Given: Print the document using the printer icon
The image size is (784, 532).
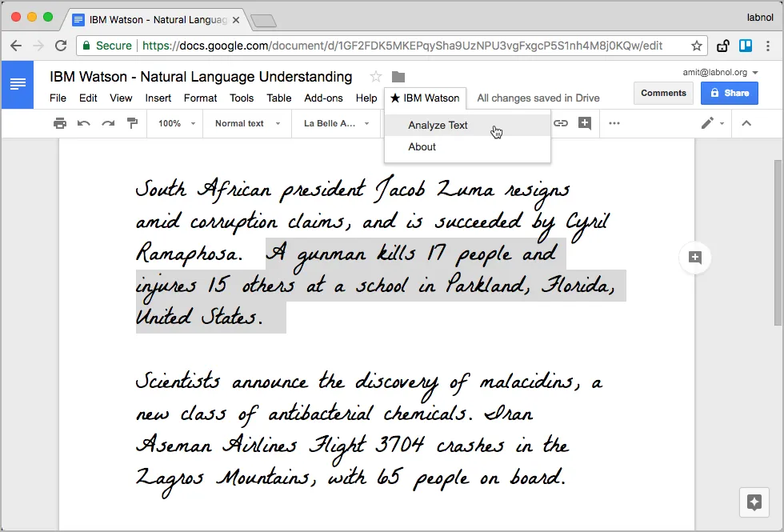Looking at the screenshot, I should click(x=60, y=123).
